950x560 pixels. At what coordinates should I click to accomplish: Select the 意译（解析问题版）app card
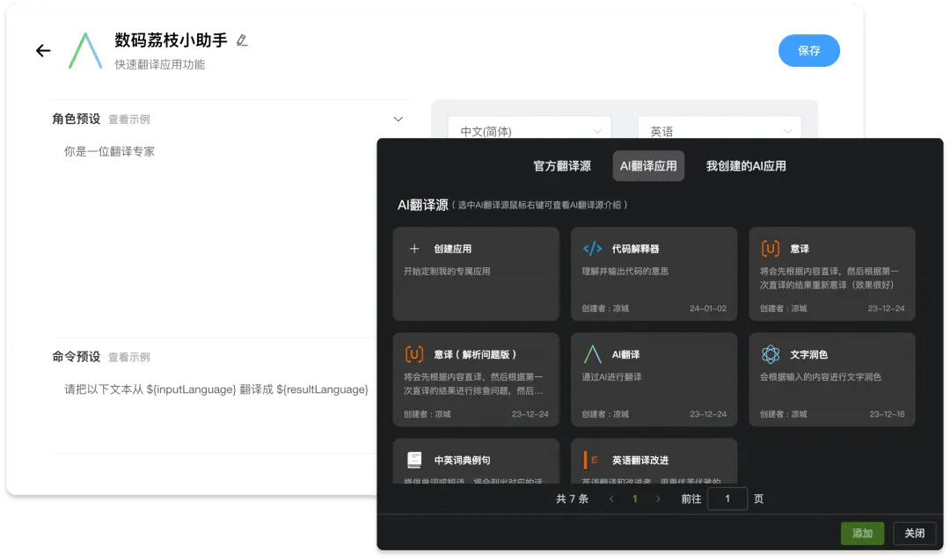tap(476, 378)
